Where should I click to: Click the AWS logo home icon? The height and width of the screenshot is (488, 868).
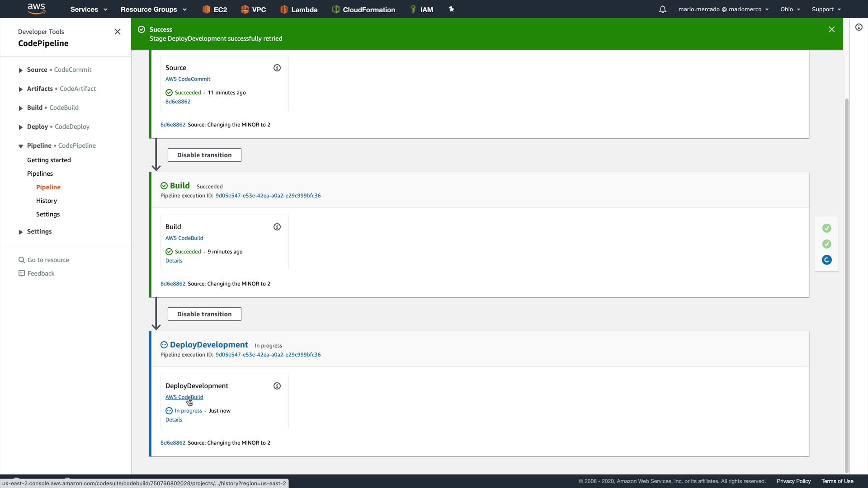point(36,9)
